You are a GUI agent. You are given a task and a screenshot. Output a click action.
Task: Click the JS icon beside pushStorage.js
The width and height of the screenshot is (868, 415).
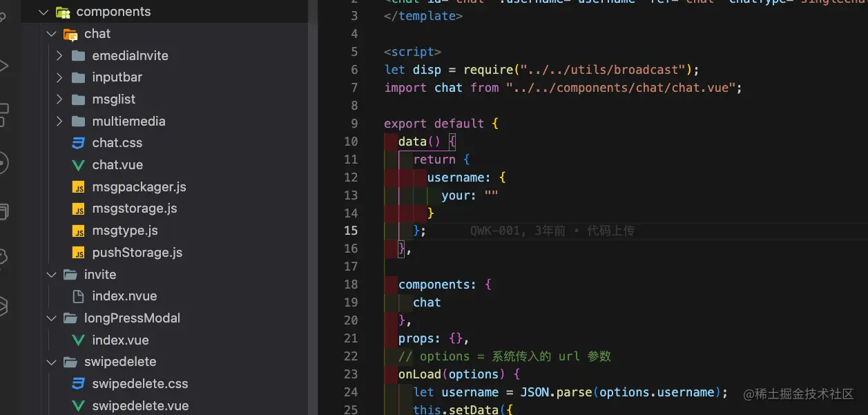tap(79, 253)
